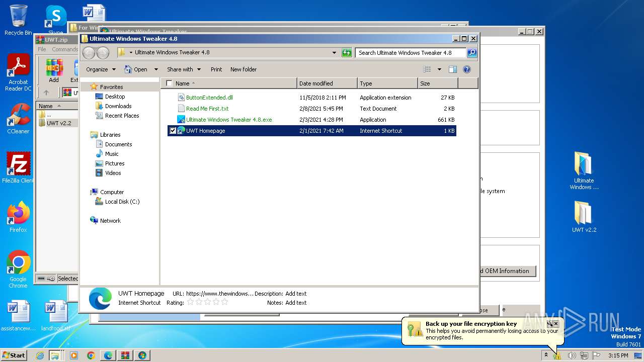Select the UWT v2.2 folder in WinRAR list
This screenshot has height=362, width=644.
pyautogui.click(x=58, y=123)
